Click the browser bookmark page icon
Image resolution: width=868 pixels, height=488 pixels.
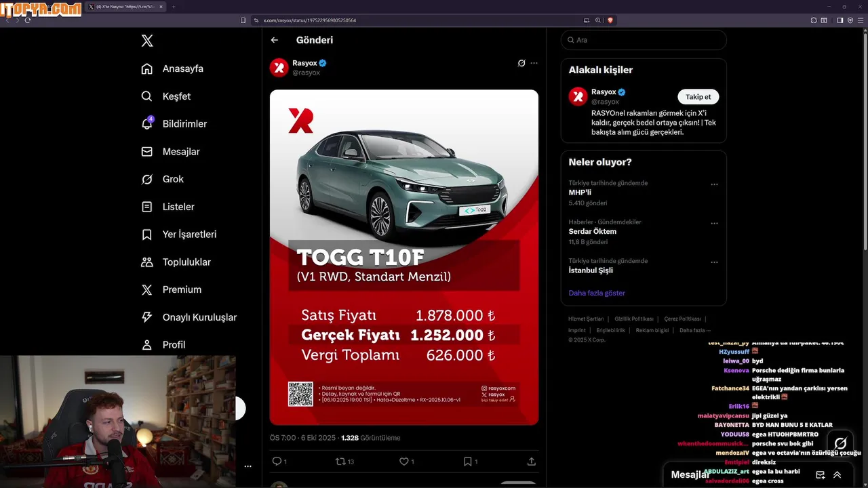(243, 20)
